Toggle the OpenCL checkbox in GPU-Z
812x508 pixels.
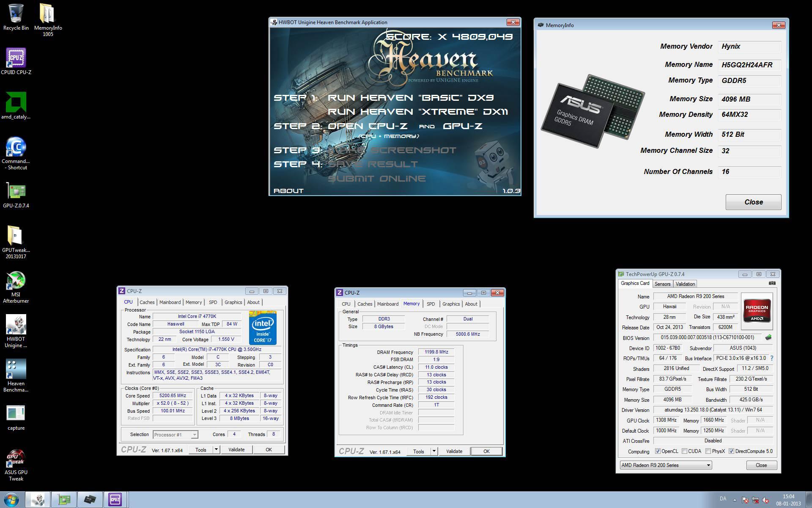pyautogui.click(x=658, y=451)
